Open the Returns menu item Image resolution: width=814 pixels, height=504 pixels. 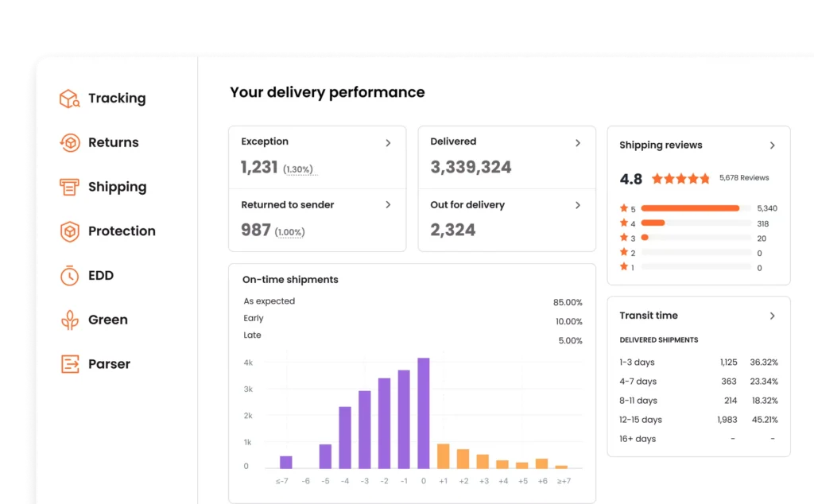click(x=113, y=142)
